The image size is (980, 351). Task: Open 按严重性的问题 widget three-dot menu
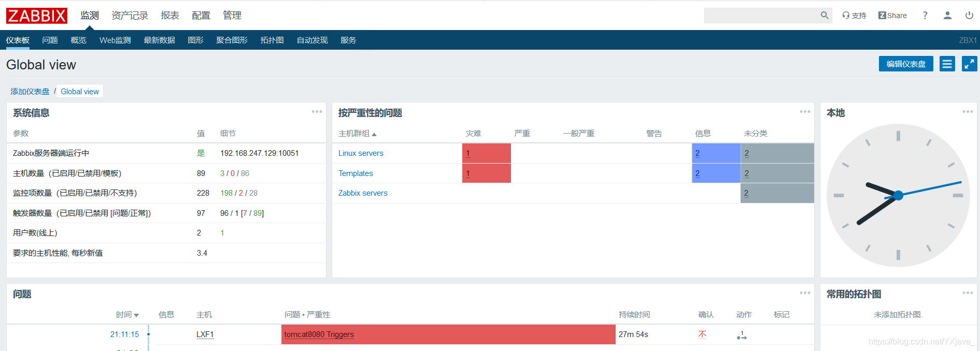point(805,112)
